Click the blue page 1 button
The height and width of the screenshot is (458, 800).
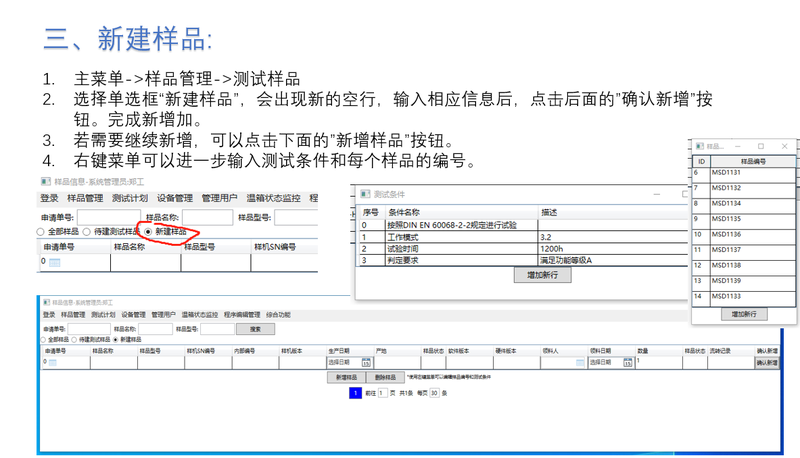(x=355, y=393)
